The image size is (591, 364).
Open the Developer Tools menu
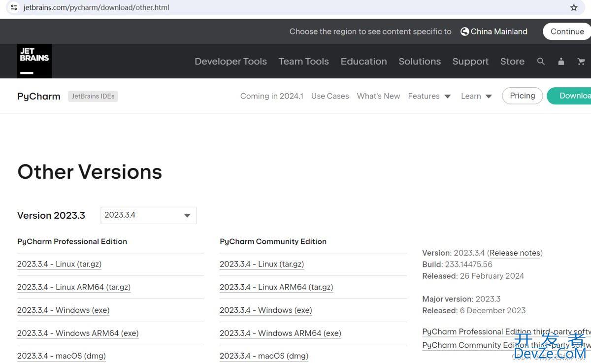pos(230,62)
